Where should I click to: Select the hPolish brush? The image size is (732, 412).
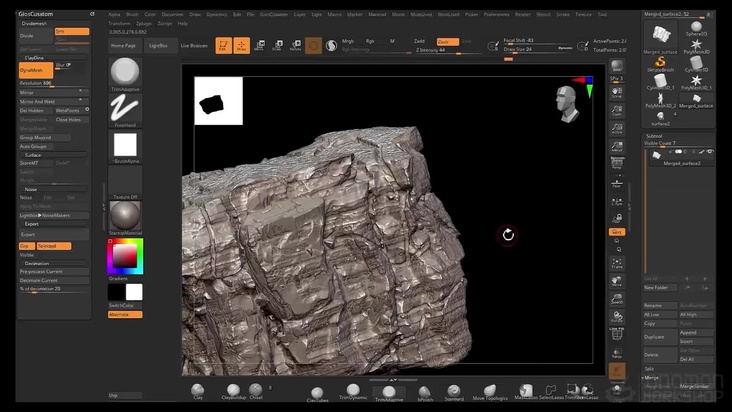425,394
